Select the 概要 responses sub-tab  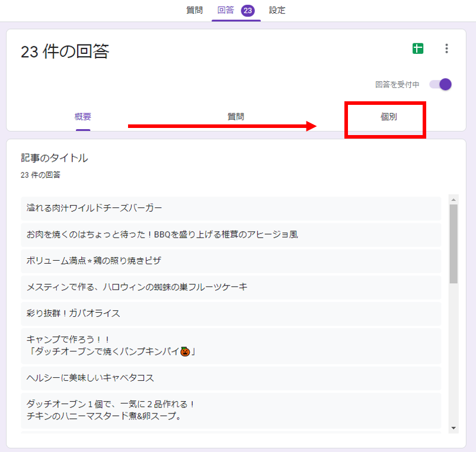click(83, 117)
